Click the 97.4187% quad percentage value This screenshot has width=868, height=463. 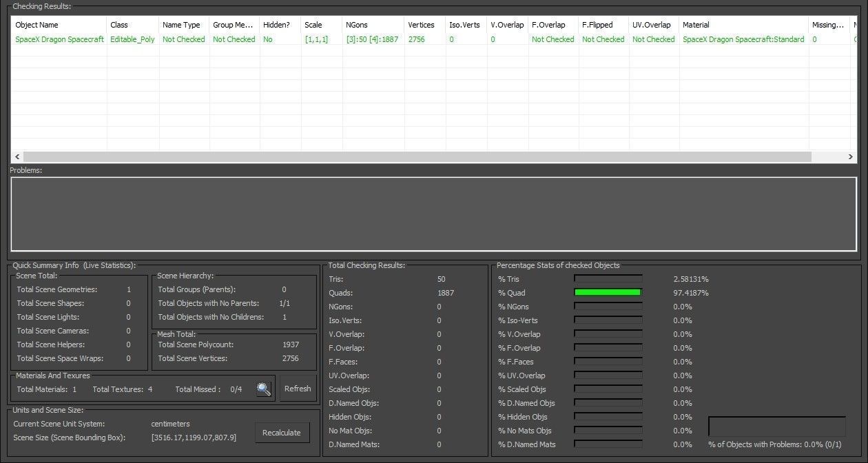691,293
